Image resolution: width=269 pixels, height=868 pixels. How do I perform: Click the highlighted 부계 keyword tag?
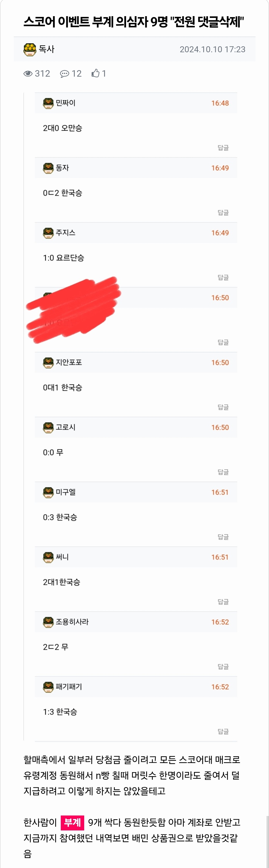72,822
